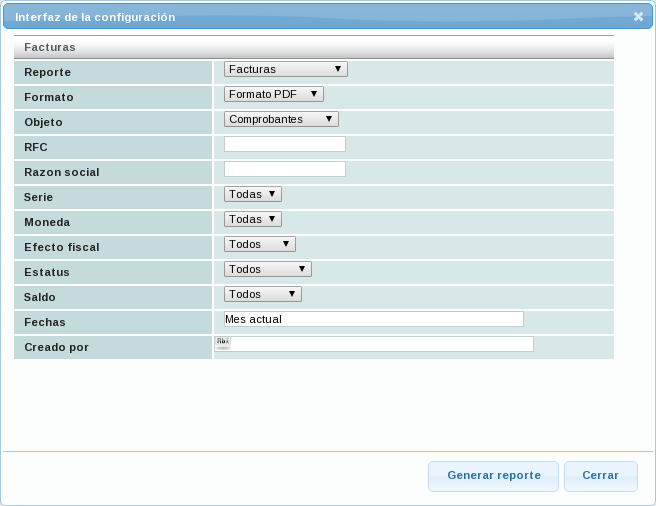
Task: Click the Razon social row label
Action: coord(62,172)
